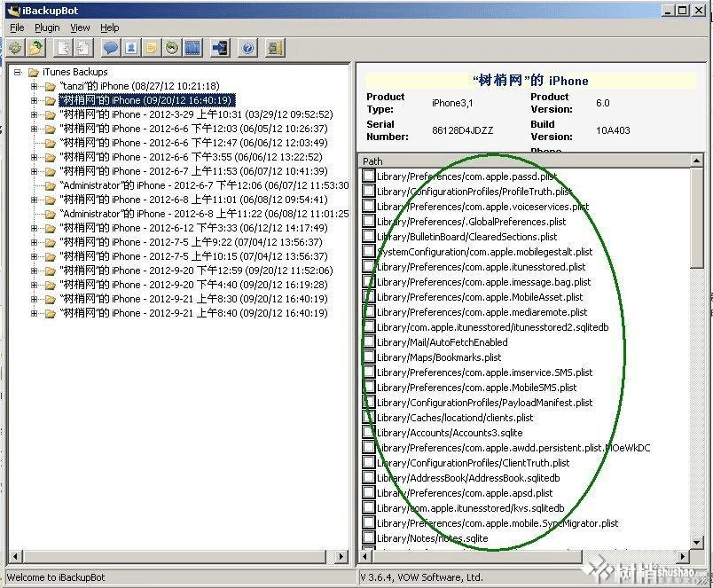Tick the ClearedSections.plist checkbox
The height and width of the screenshot is (588, 713).
pyautogui.click(x=369, y=237)
